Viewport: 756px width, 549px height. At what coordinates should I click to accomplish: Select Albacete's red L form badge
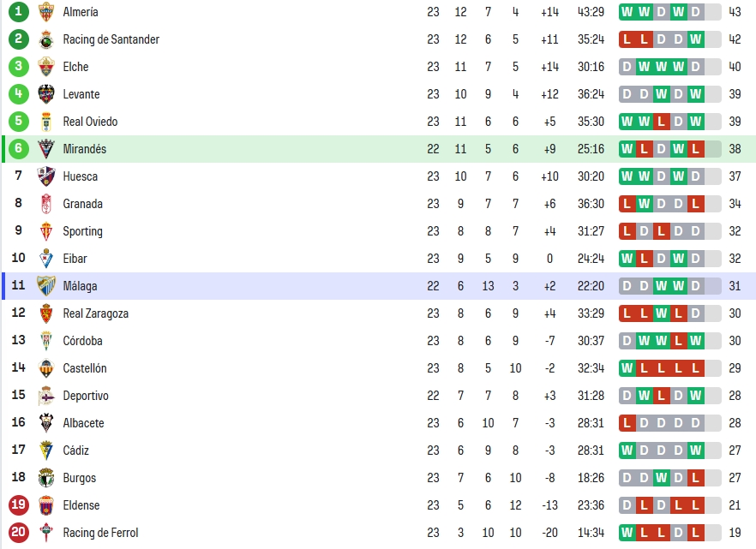coord(627,423)
